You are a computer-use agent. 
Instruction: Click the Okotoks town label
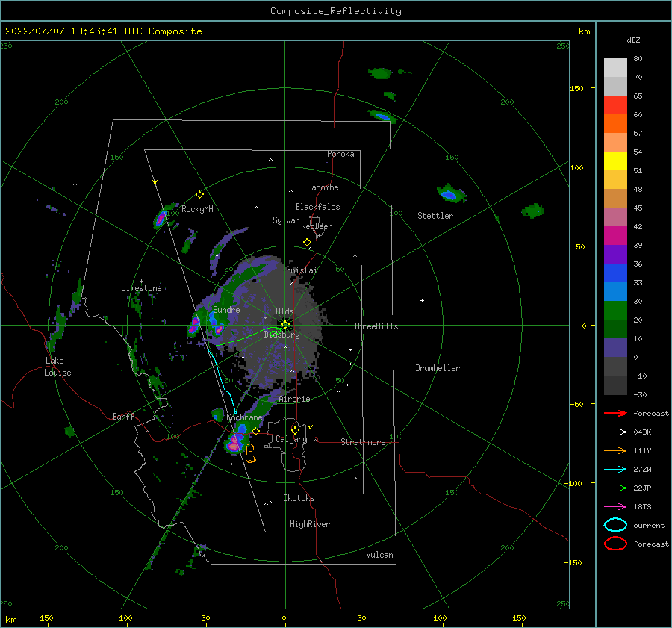pos(299,498)
